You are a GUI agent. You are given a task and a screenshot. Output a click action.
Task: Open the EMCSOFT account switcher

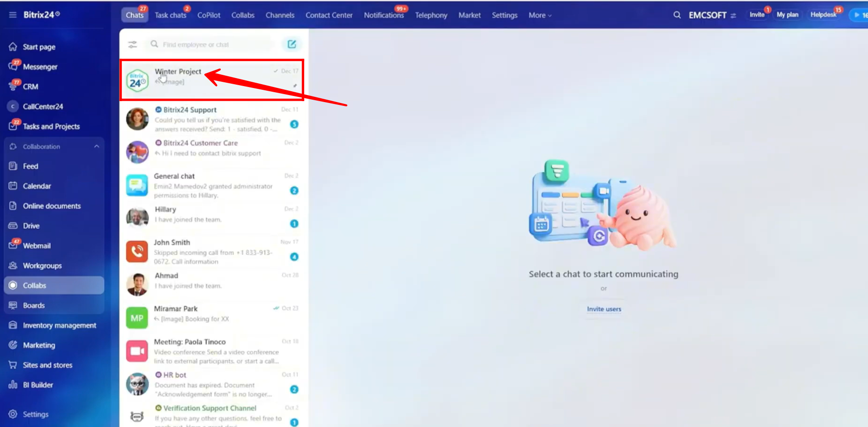712,15
